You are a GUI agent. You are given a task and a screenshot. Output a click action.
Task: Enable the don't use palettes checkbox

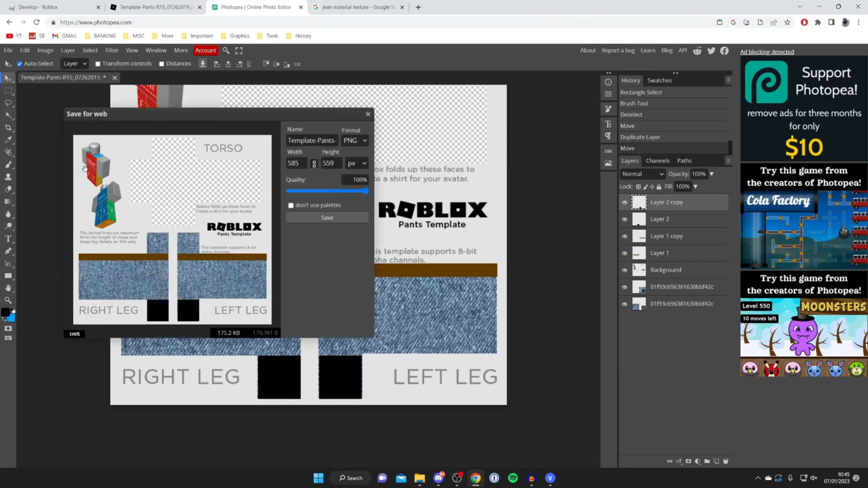(x=291, y=205)
